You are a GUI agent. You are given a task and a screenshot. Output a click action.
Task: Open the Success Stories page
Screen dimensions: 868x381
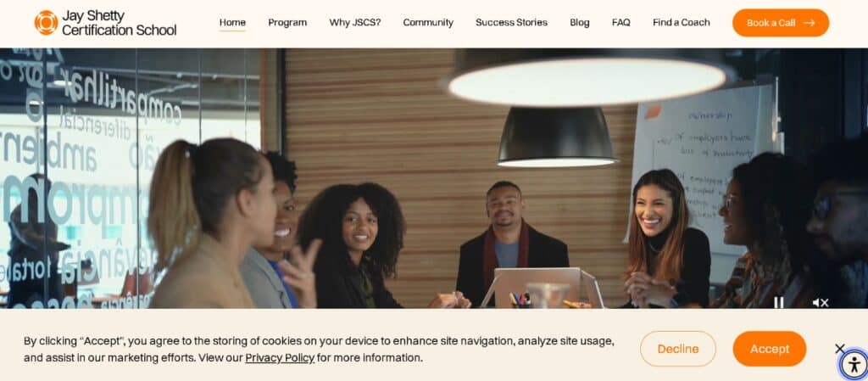coord(511,23)
